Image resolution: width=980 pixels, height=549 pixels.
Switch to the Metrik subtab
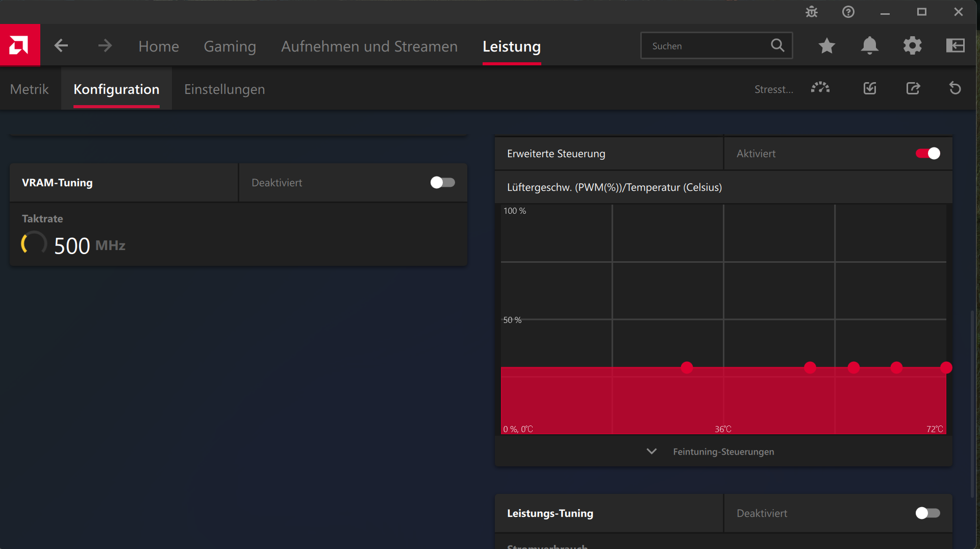(30, 89)
